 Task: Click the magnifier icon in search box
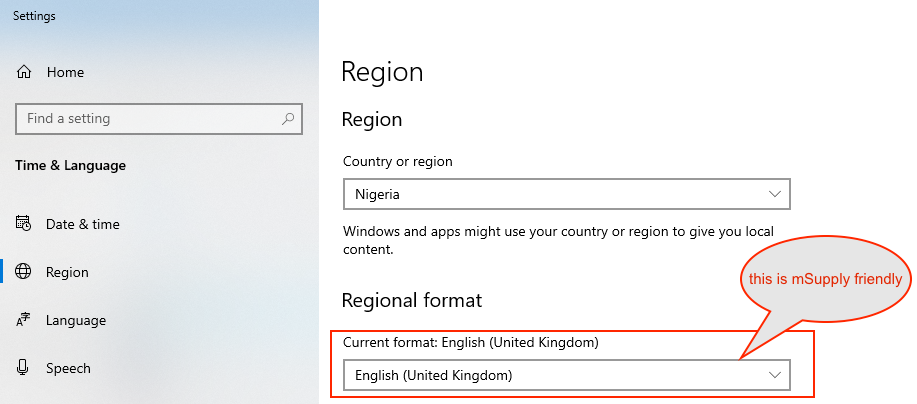[288, 118]
